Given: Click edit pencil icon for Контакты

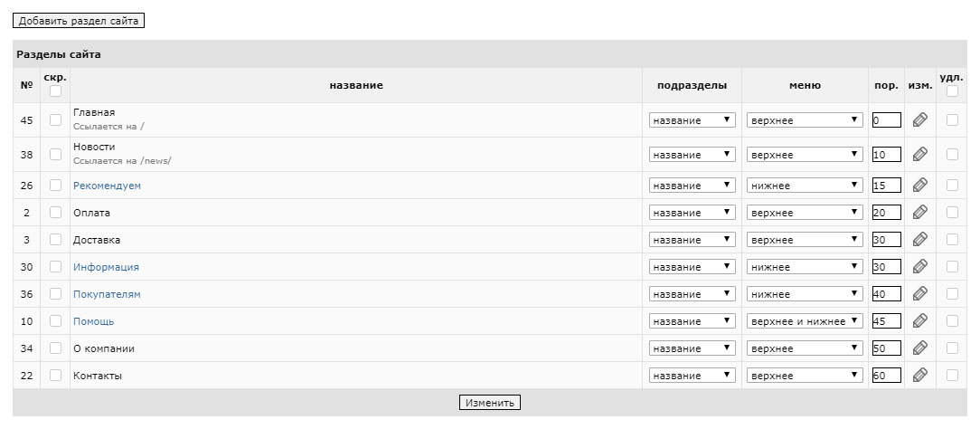Looking at the screenshot, I should click(919, 375).
